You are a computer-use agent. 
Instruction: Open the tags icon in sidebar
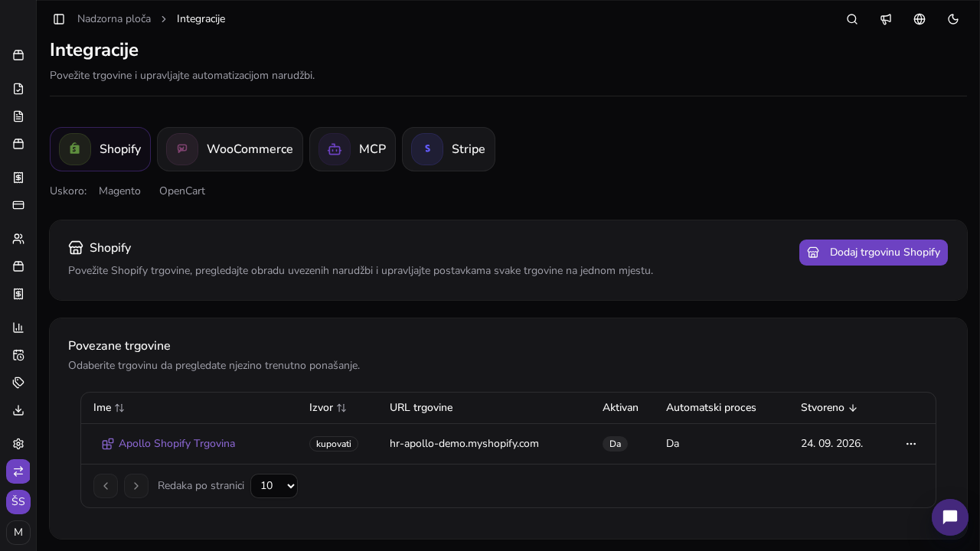pyautogui.click(x=18, y=383)
